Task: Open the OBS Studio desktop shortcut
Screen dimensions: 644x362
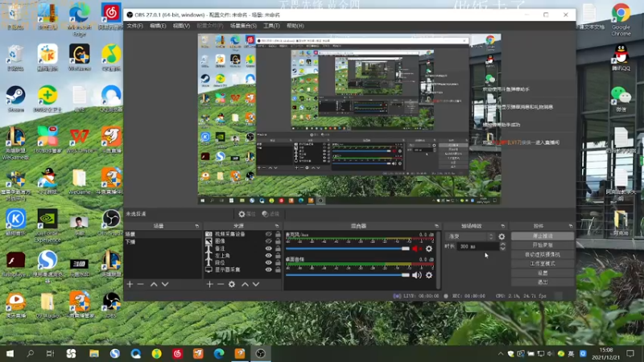Action: coord(111,222)
